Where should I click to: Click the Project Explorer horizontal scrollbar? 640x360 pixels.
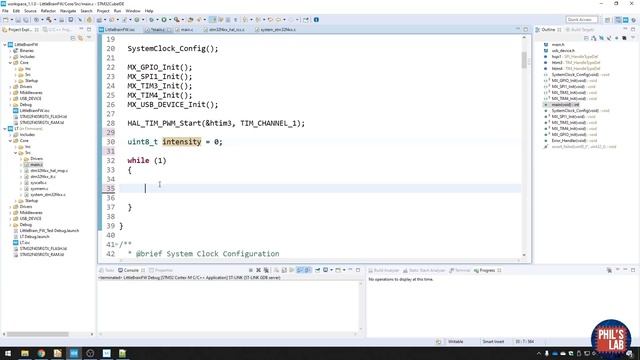(x=38, y=334)
